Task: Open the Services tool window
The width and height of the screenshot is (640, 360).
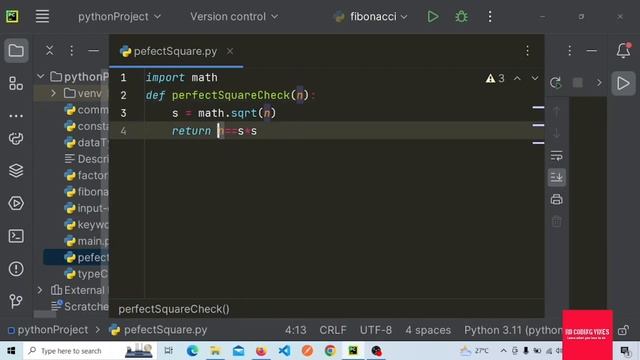Action: tap(16, 203)
